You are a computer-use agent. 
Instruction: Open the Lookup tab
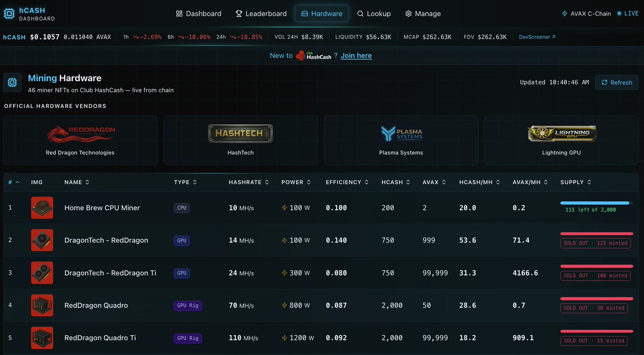coord(374,13)
